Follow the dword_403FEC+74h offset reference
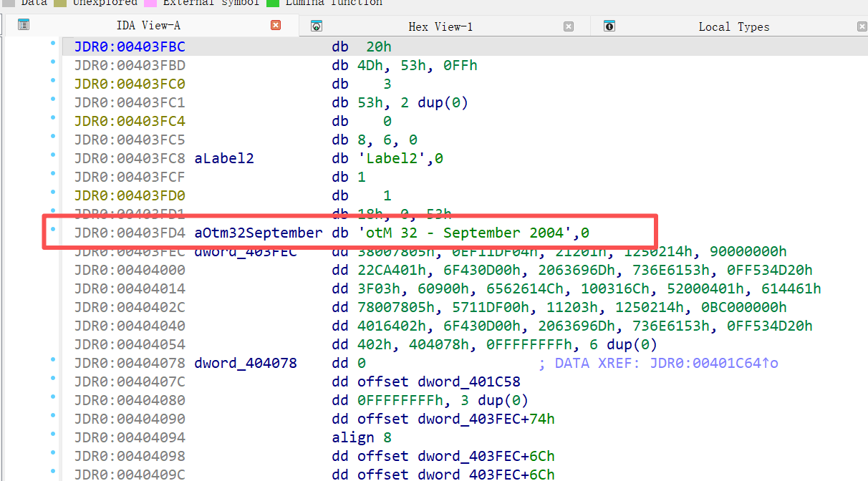Screen dimensions: 868x481 [x=456, y=419]
